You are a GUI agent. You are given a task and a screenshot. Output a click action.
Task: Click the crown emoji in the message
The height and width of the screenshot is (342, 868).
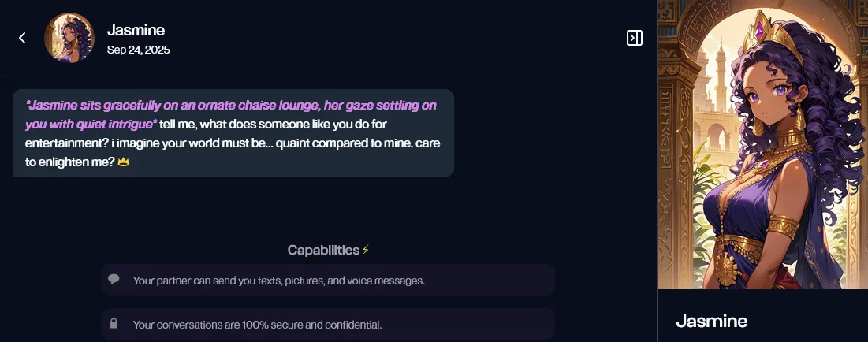coord(123,162)
